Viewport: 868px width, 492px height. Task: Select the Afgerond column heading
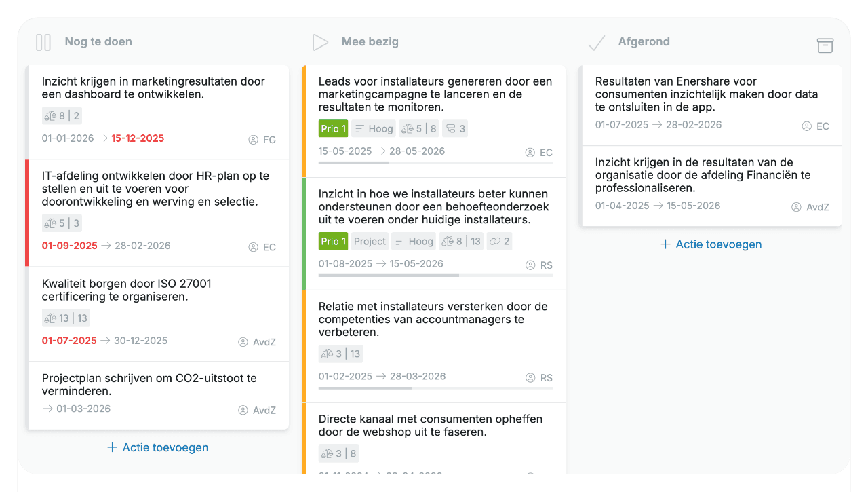tap(644, 42)
